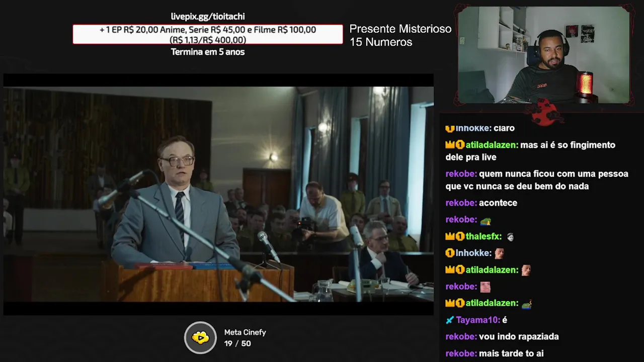Click crown badge on 'mas ai é so fingimento' message
This screenshot has width=644, height=362.
(450, 145)
